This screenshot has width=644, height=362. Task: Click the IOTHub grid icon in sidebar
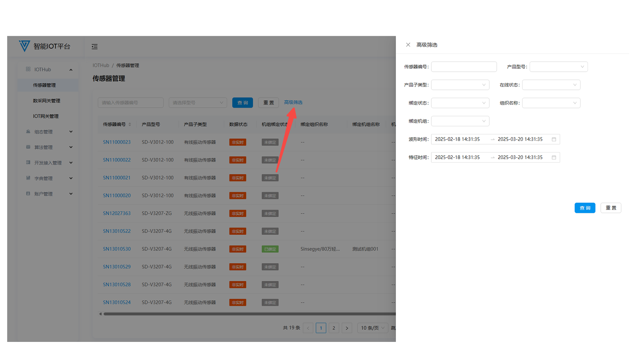pos(28,69)
